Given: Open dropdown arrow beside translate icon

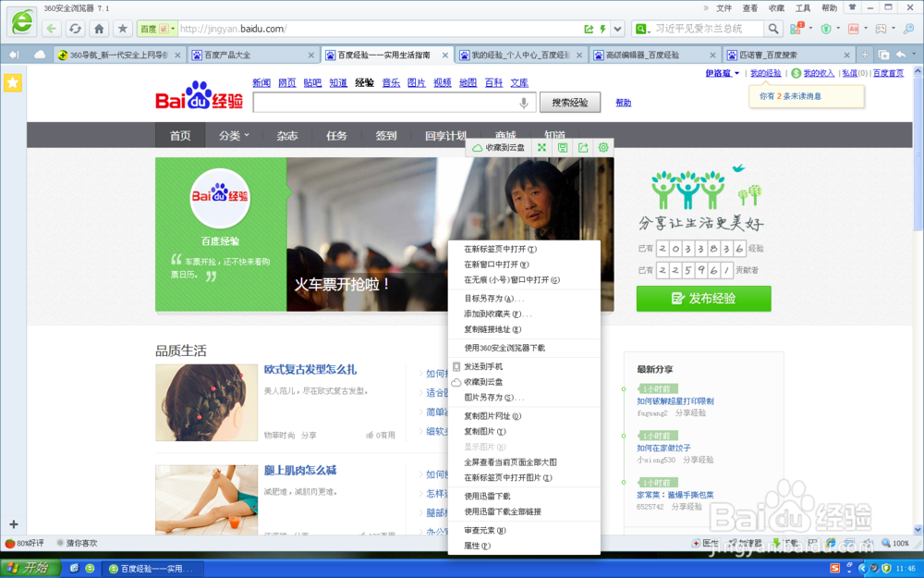Looking at the screenshot, I should [865, 28].
